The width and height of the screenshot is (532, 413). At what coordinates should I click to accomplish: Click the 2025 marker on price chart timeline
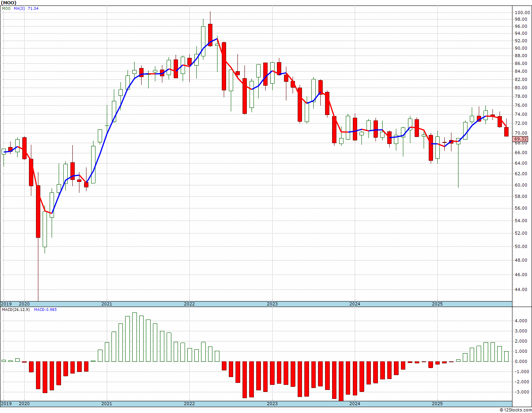pos(437,304)
